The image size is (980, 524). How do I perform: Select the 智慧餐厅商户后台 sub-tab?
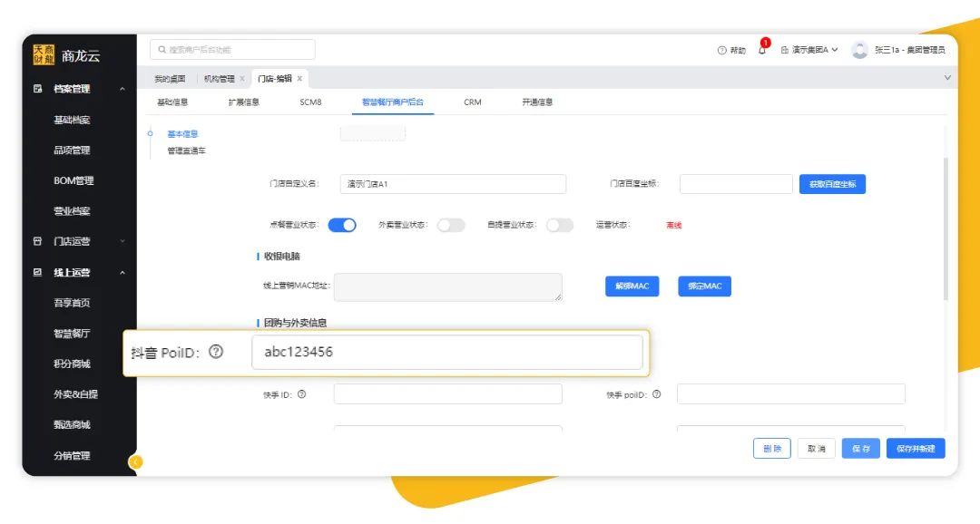[x=393, y=102]
